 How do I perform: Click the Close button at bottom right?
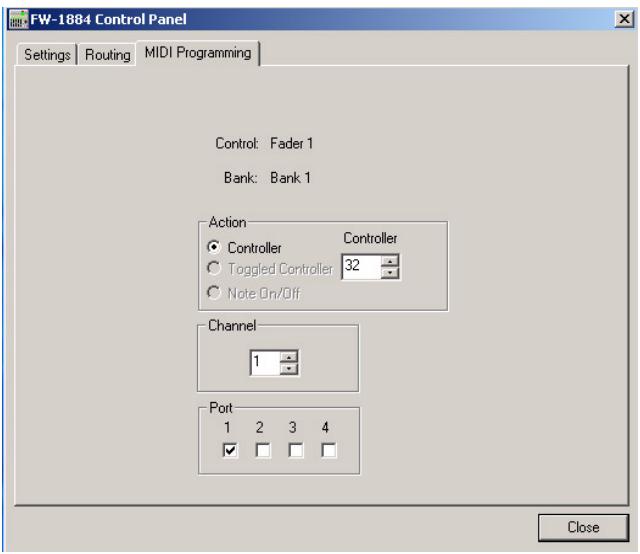(x=583, y=527)
